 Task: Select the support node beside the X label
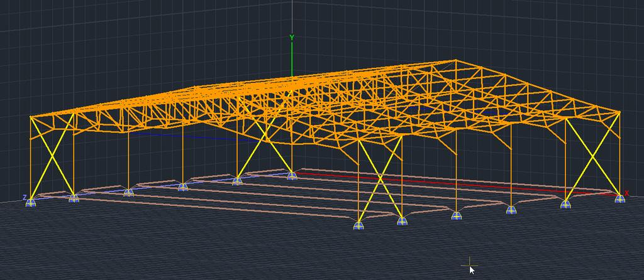point(619,199)
